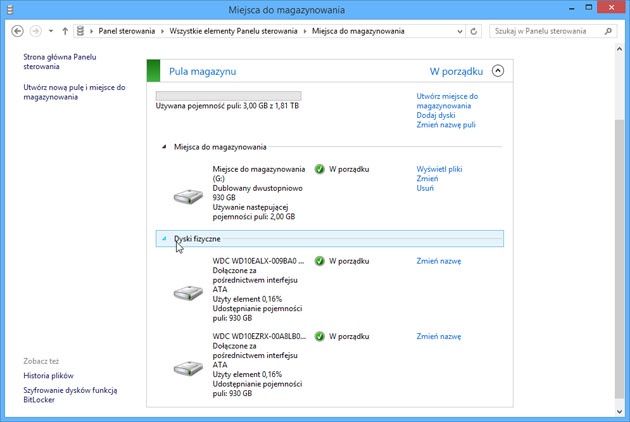Expand the address bar history dropdown
Viewport: 630px width, 422px height.
coord(460,31)
